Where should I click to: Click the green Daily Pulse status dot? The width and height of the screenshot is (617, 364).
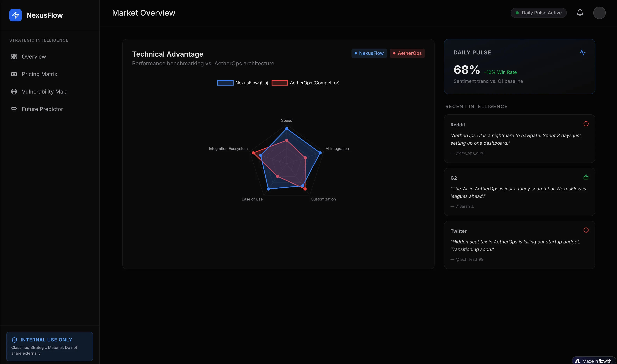click(x=517, y=13)
